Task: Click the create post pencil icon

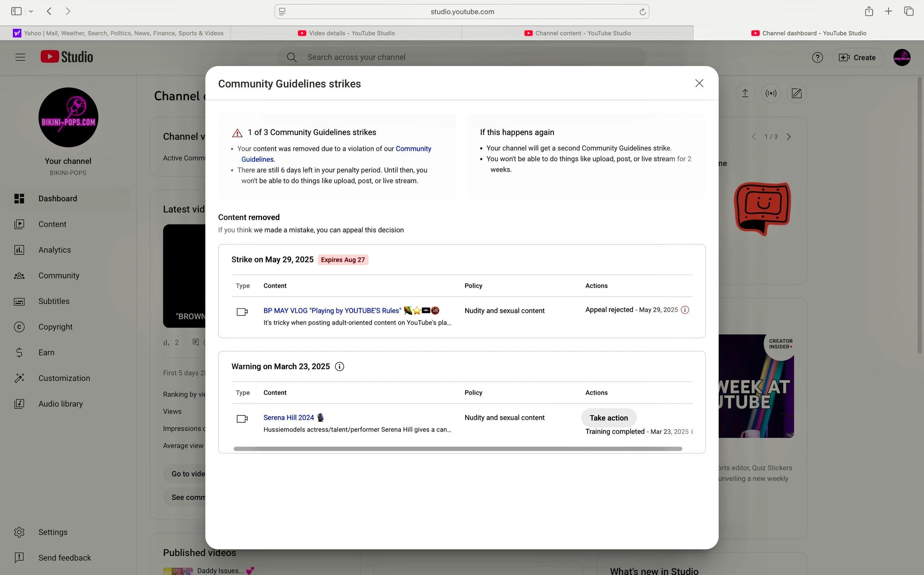Action: [796, 93]
